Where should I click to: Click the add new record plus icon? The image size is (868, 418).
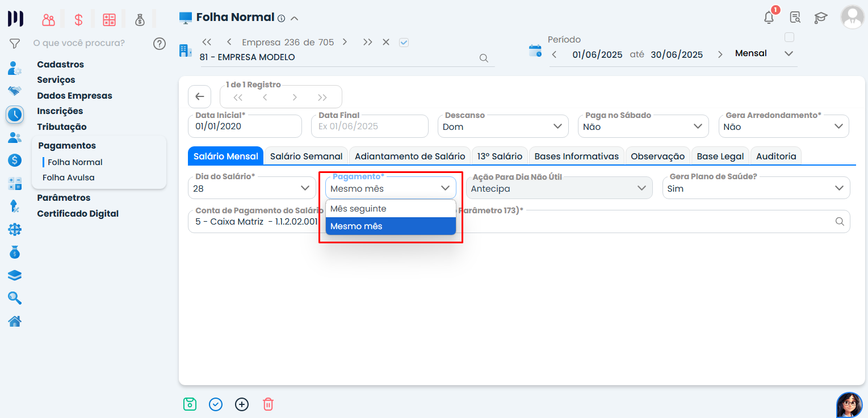242,404
